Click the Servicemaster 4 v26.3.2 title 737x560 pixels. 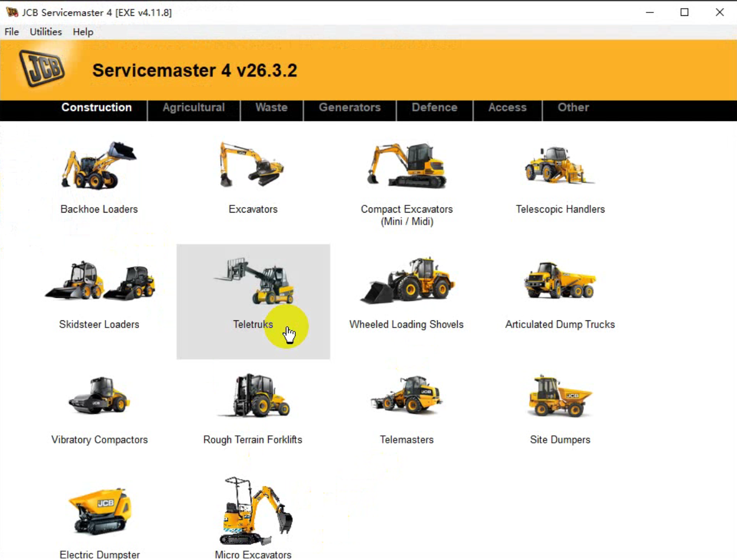[194, 71]
